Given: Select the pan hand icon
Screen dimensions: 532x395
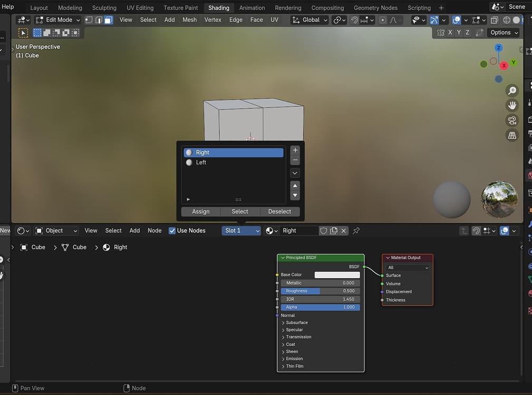Looking at the screenshot, I should [x=512, y=105].
